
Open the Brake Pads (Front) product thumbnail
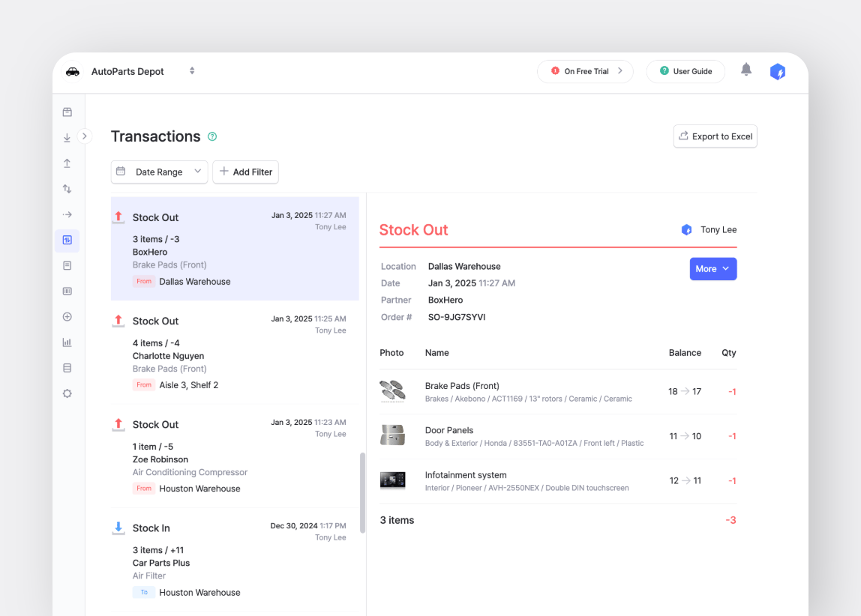(392, 391)
